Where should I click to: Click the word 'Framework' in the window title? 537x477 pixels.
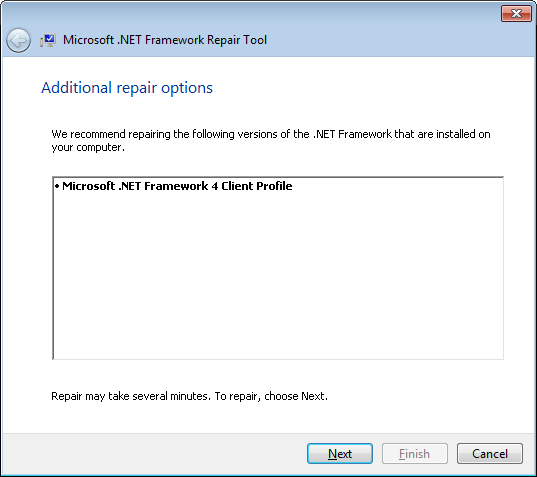tap(174, 40)
